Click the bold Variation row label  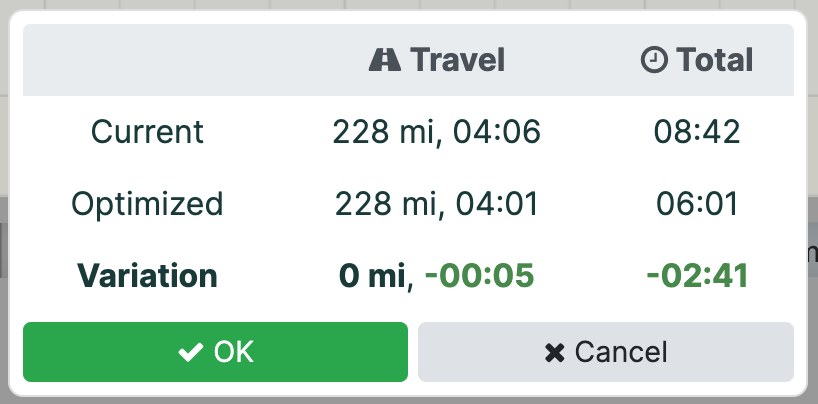[147, 276]
